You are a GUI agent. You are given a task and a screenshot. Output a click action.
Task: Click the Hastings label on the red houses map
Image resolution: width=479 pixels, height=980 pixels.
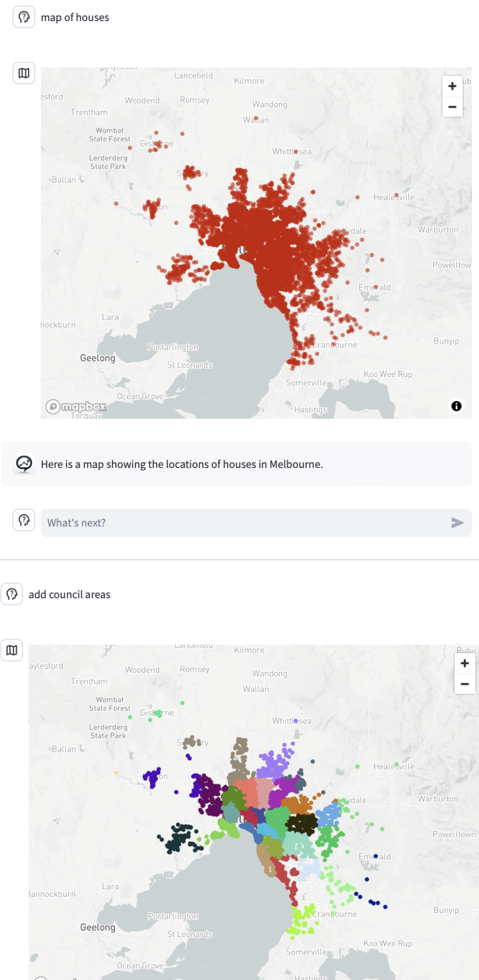click(311, 410)
